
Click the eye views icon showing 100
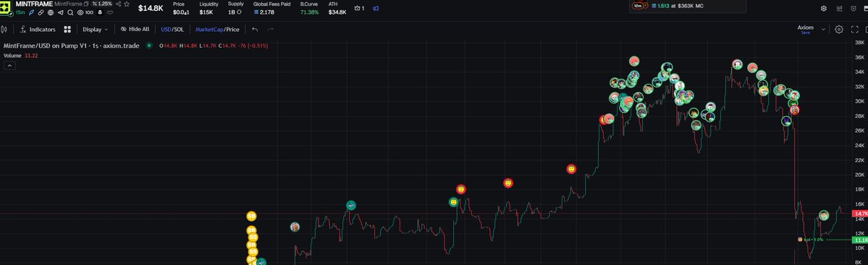(x=85, y=12)
